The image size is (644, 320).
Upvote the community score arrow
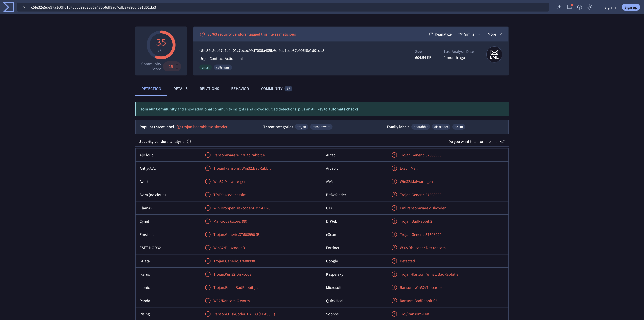click(x=177, y=64)
